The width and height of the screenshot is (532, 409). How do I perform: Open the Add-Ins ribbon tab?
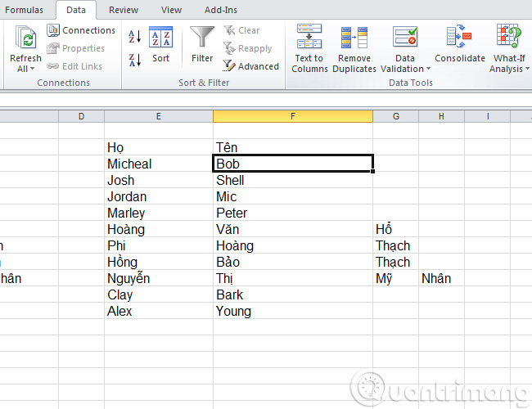coord(221,10)
